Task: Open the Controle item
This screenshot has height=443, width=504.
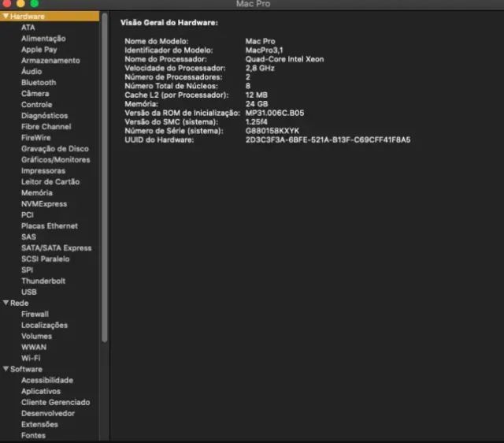Action: 37,105
